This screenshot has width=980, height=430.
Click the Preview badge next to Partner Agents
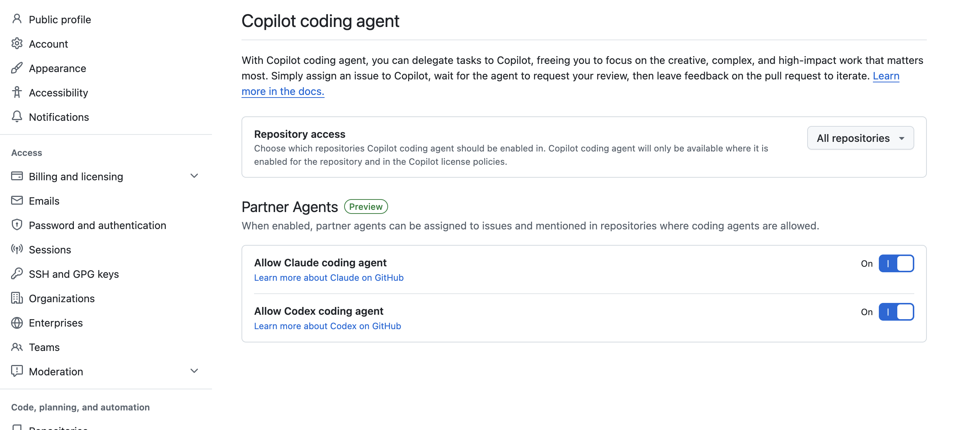366,206
